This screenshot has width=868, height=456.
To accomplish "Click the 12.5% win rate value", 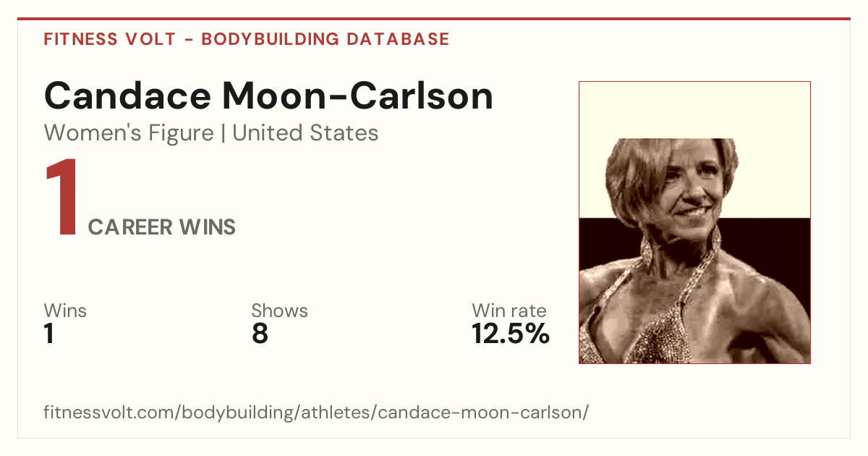I will (x=511, y=334).
